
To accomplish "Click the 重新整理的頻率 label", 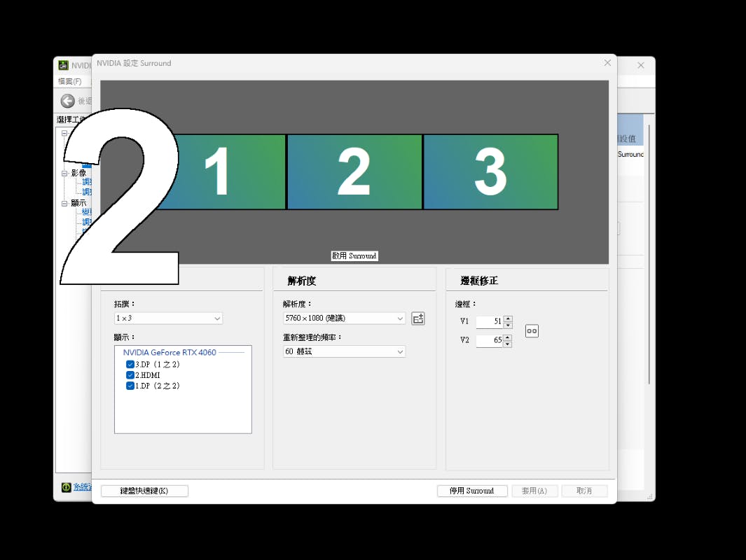I will tap(312, 337).
